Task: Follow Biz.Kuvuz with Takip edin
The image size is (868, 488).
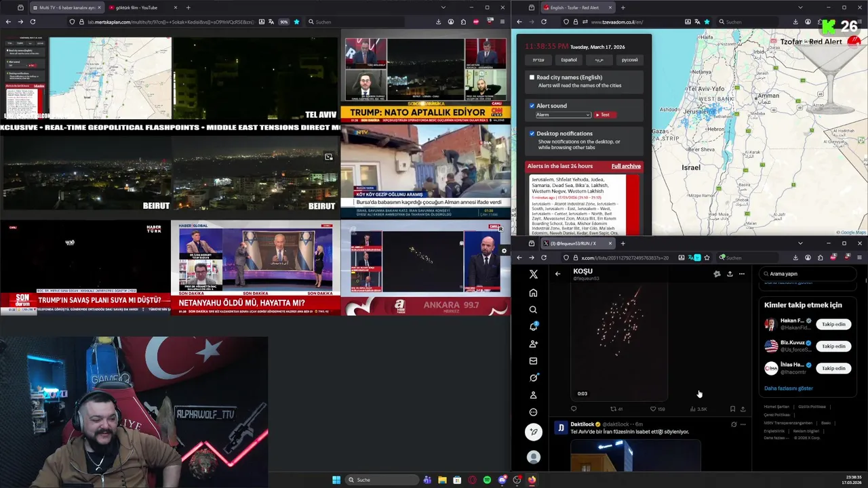Action: [x=833, y=346]
